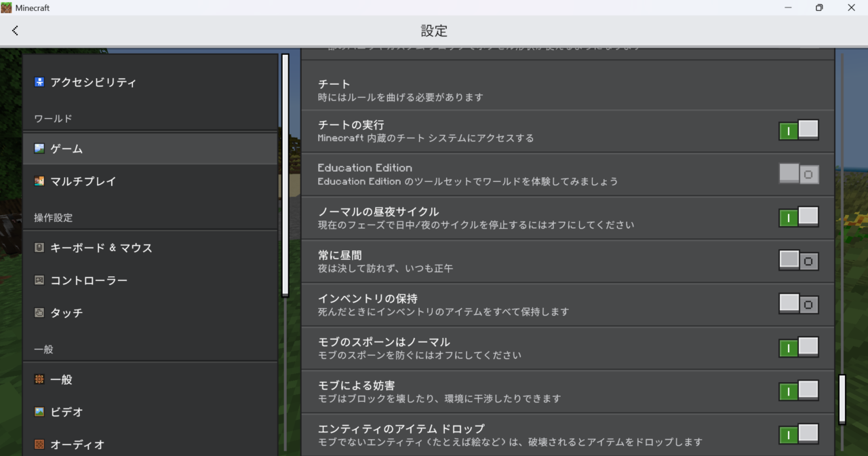The height and width of the screenshot is (456, 868).
Task: Click the モブのスポーンを防ぐにはオフにしてください text
Action: pyautogui.click(x=420, y=356)
